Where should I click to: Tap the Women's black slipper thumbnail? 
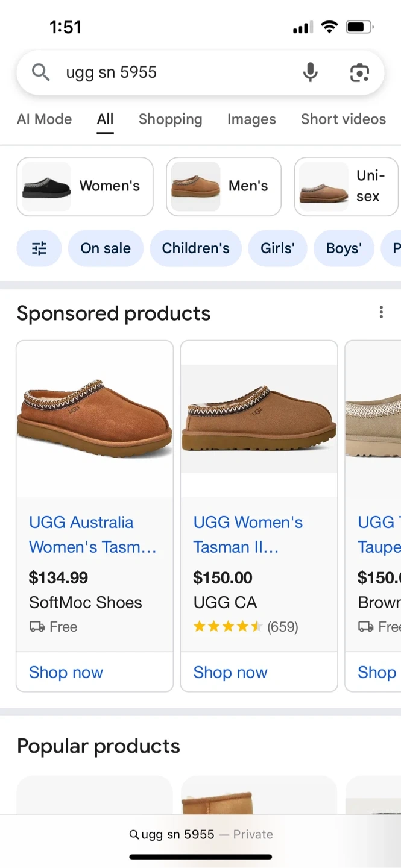pos(46,187)
